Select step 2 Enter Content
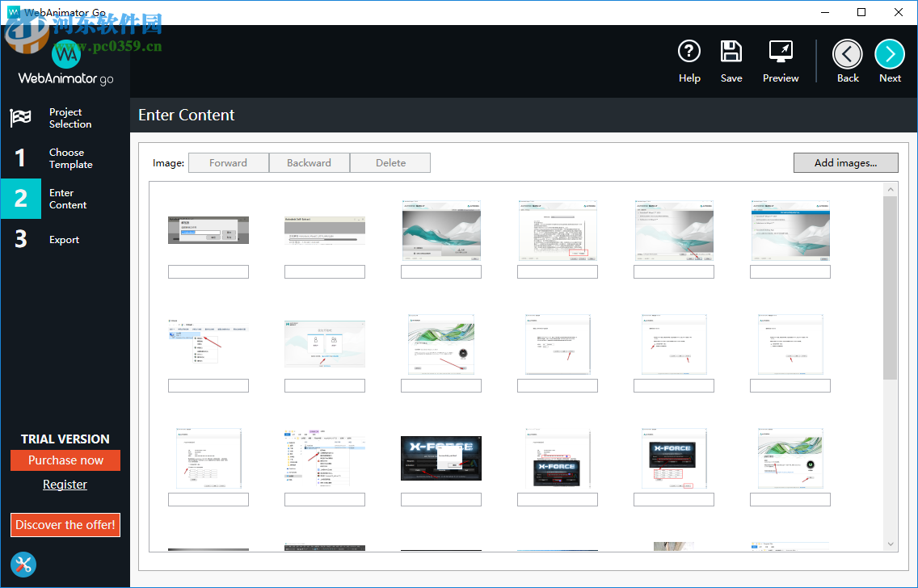Screen dimensions: 918x588 65,199
